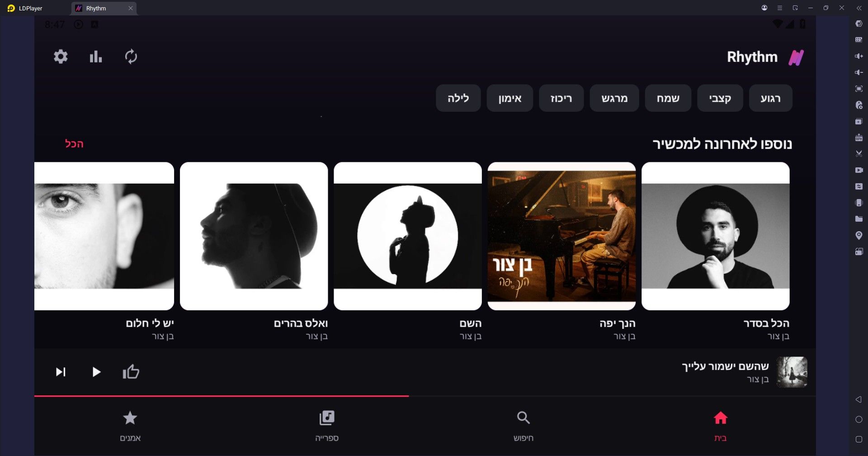Like the current song with thumbs up
Screen dimensions: 868x456
(131, 371)
